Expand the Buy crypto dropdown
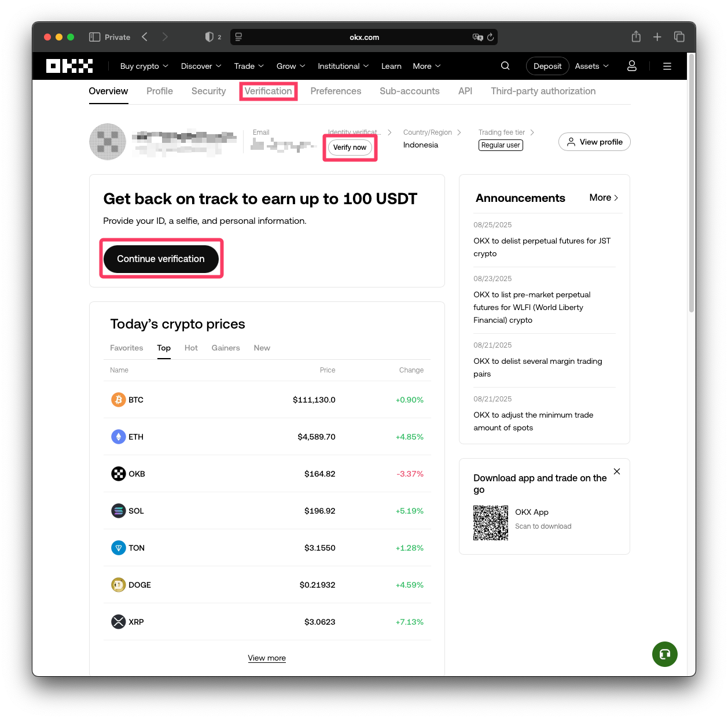 pos(144,66)
